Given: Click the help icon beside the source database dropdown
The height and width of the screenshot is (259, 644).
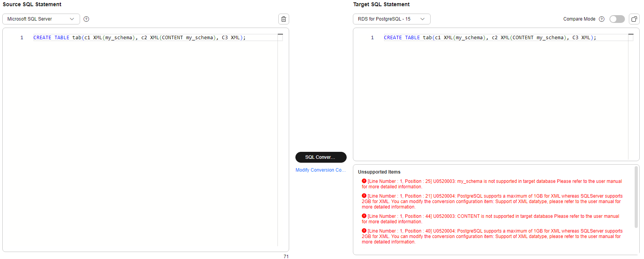Looking at the screenshot, I should click(86, 19).
